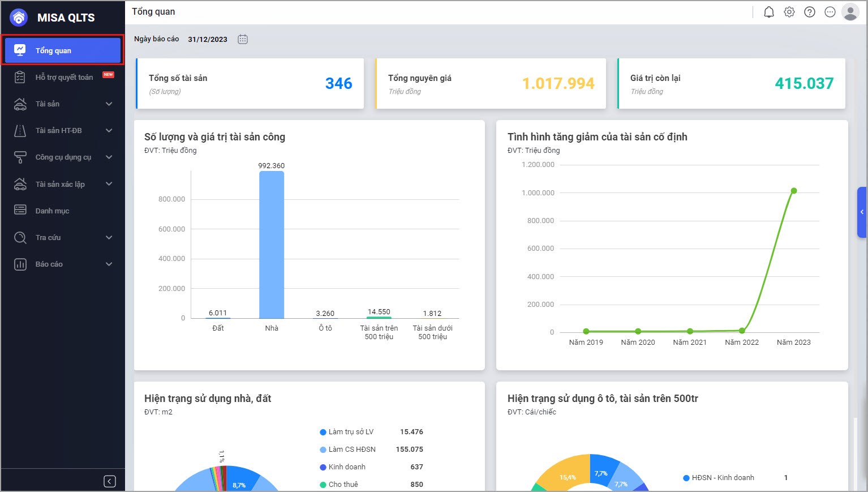Open the Danh mục menu item

tap(52, 211)
